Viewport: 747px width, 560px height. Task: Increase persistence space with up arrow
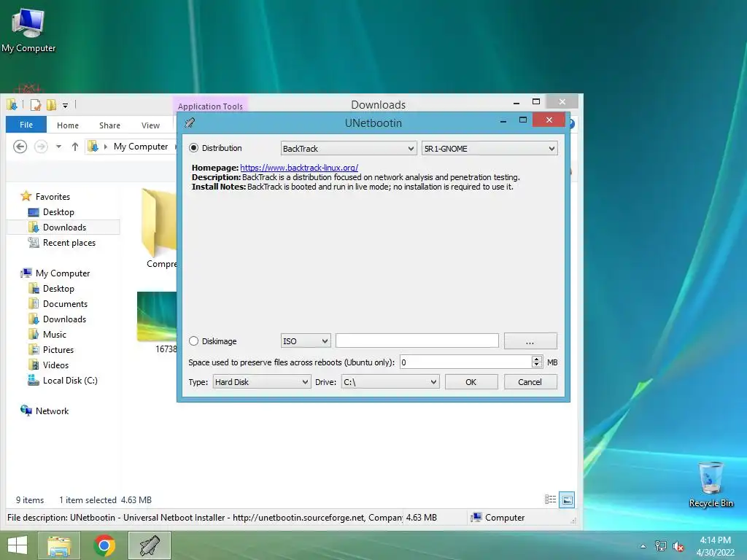[x=537, y=359]
